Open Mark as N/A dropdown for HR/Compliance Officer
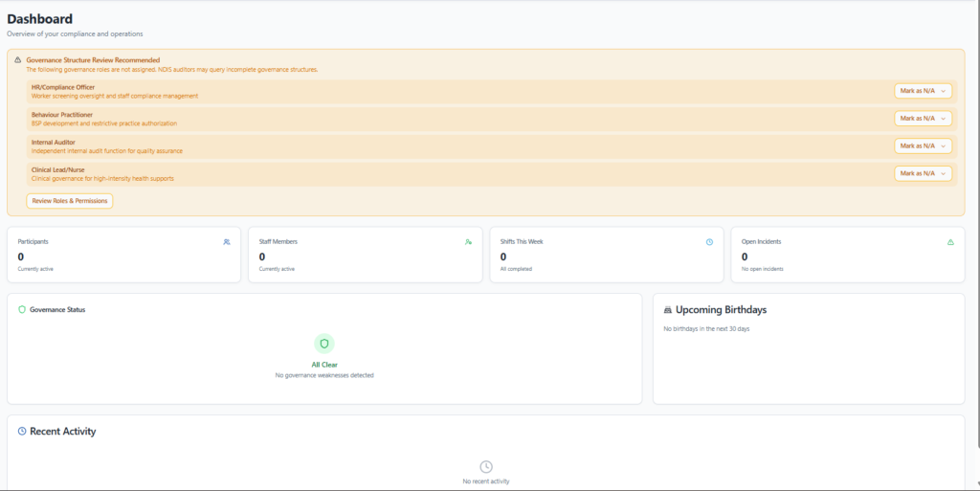The height and width of the screenshot is (491, 980). (x=923, y=91)
